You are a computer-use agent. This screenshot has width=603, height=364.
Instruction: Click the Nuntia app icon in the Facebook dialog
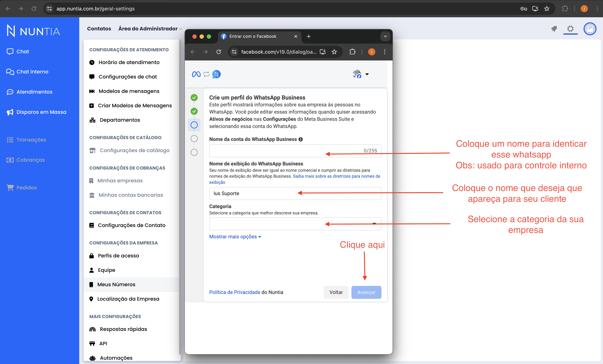216,74
